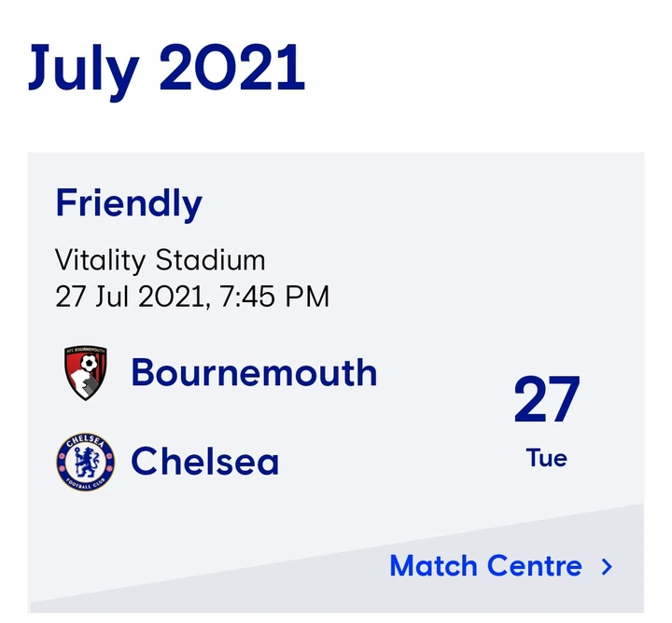Tap the Vitality Stadium venue text

[x=160, y=259]
